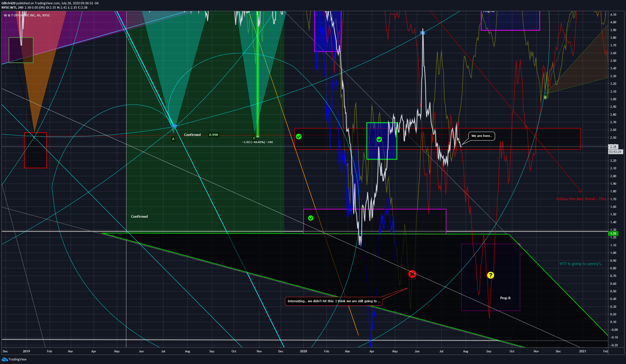The height and width of the screenshot is (364, 626).
Task: Click the TradingView cloud logo
Action: click(x=5, y=359)
